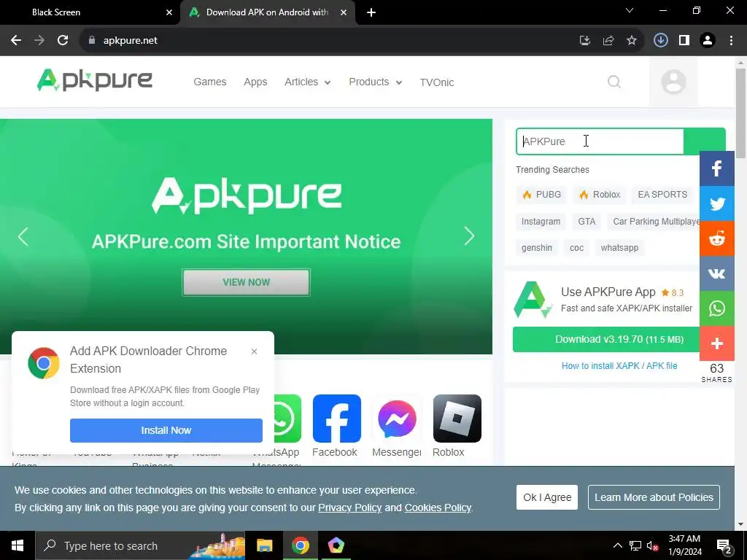Go to previous banner slide

point(23,236)
